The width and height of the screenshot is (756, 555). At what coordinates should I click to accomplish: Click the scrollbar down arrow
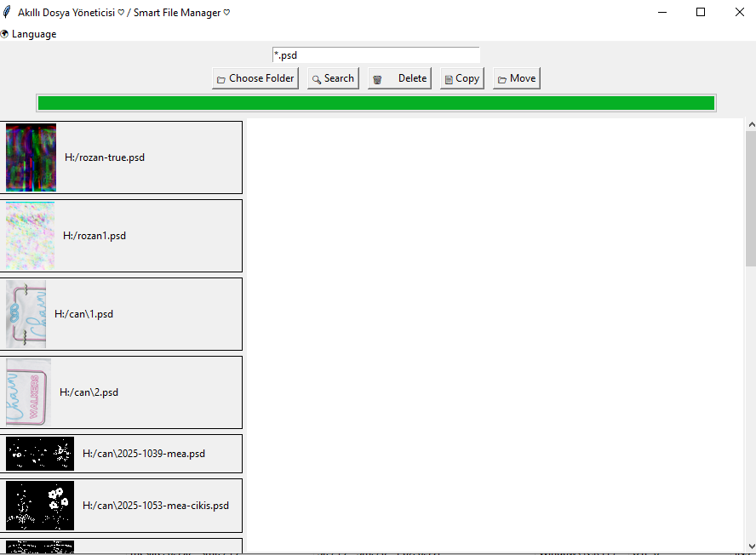(750, 546)
